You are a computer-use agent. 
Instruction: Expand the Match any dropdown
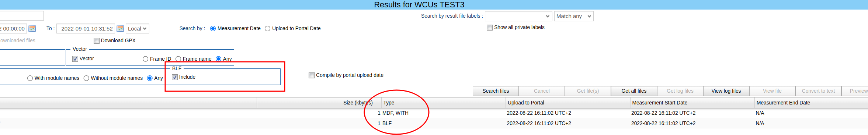pos(574,16)
